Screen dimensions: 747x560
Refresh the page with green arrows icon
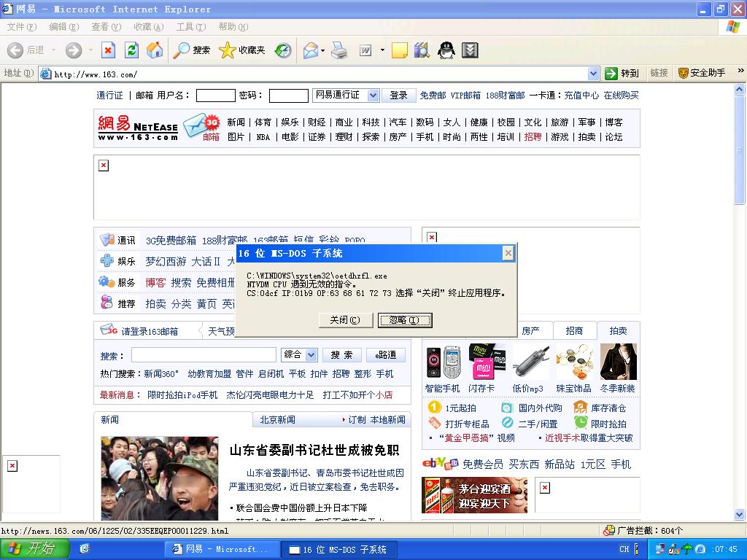[x=131, y=50]
